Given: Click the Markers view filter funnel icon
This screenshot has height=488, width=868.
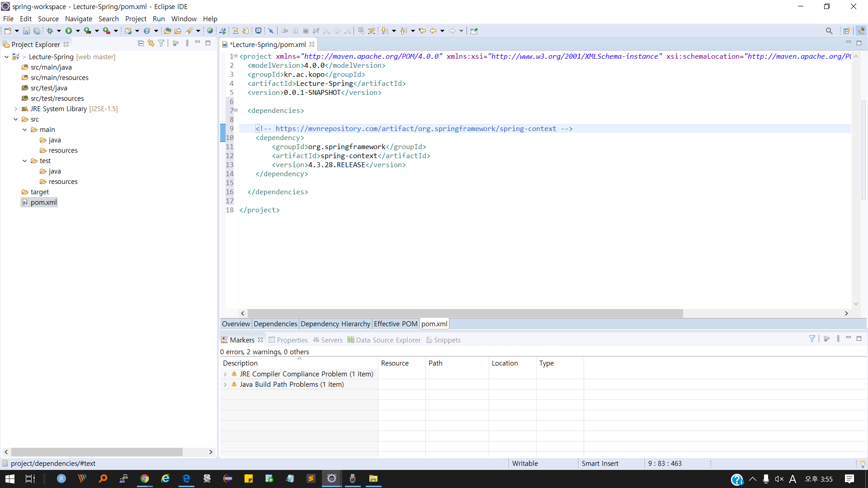Looking at the screenshot, I should 812,338.
